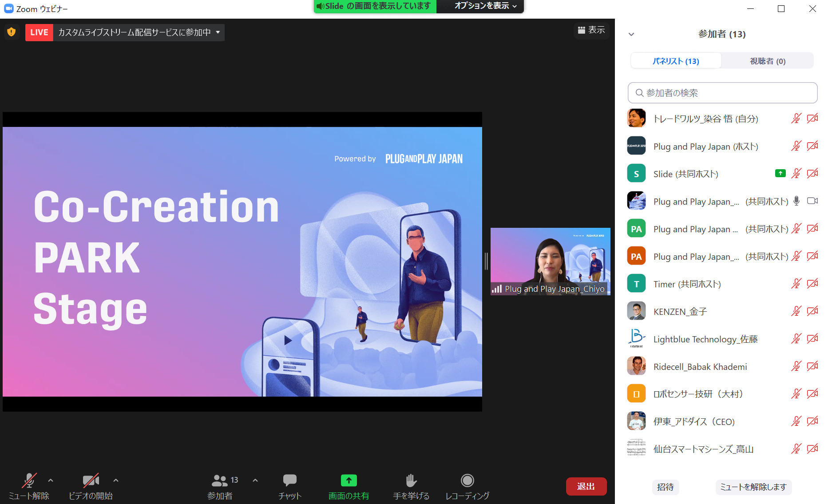Unmute with the ミュート解除 microphone button
The width and height of the screenshot is (828, 504).
point(29,487)
